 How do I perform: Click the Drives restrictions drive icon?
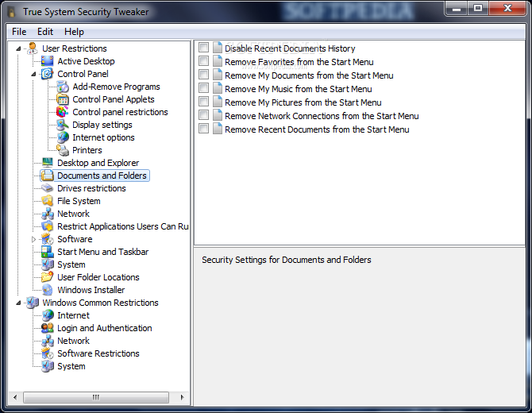[47, 188]
